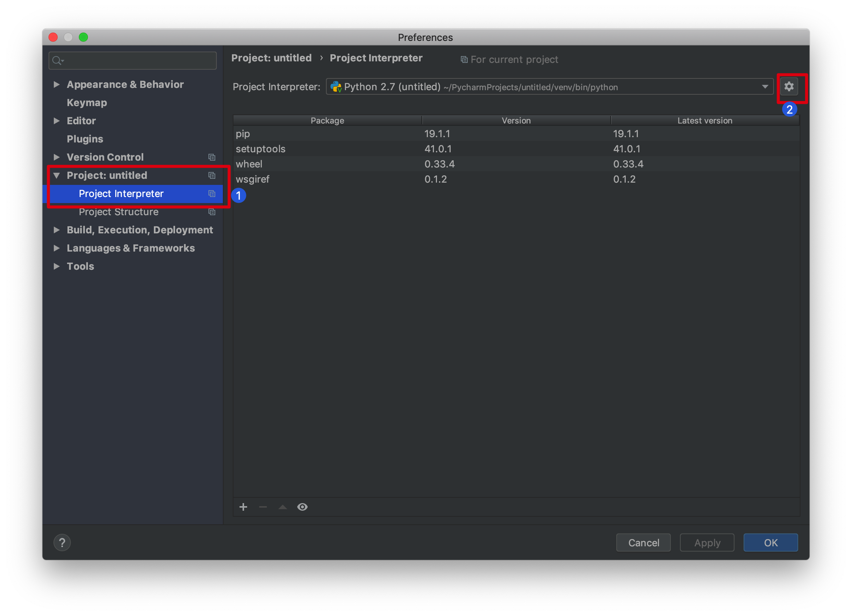Open the Project Interpreter dropdown arrow
The image size is (852, 616).
[765, 87]
